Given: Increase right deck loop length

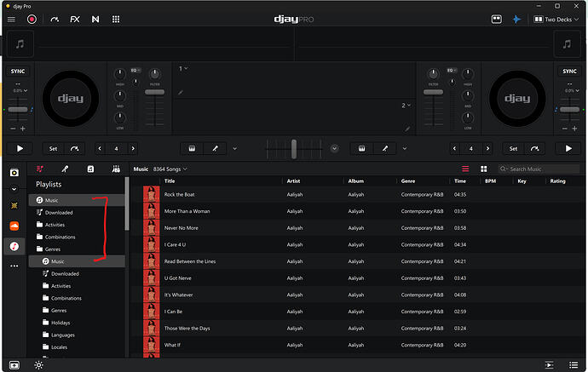Looking at the screenshot, I should coord(487,149).
